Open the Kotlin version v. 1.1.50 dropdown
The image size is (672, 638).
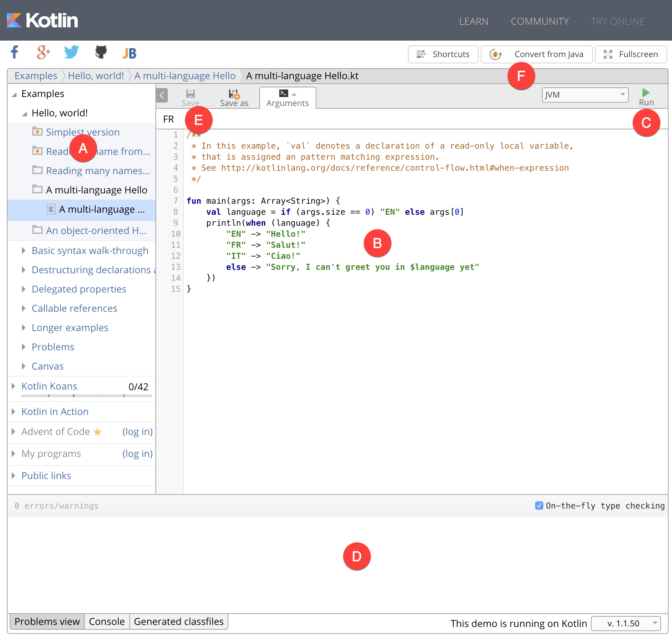[626, 623]
